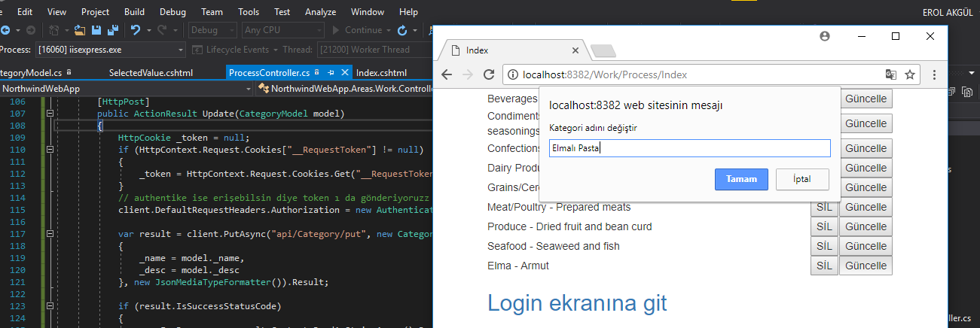
Task: Reload the page in Chrome
Action: [489, 74]
